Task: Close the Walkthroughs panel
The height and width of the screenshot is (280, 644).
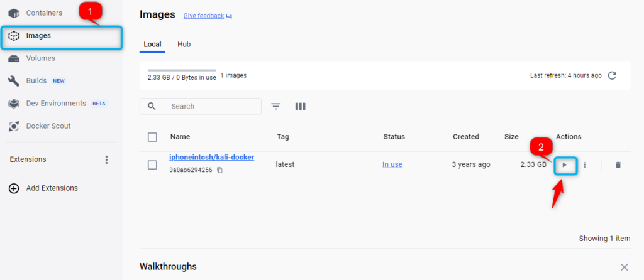Action: click(x=624, y=267)
